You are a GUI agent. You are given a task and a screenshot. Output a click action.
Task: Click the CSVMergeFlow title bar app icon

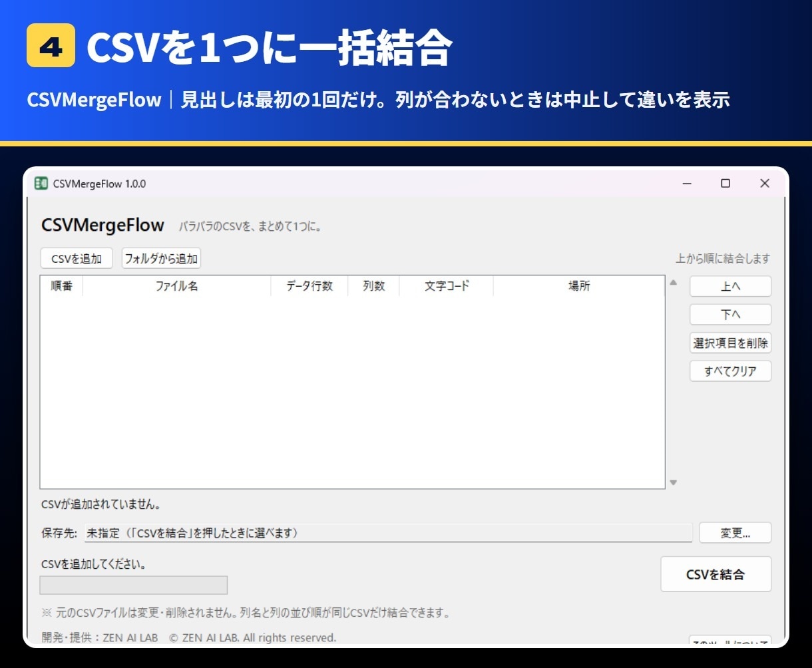(41, 184)
